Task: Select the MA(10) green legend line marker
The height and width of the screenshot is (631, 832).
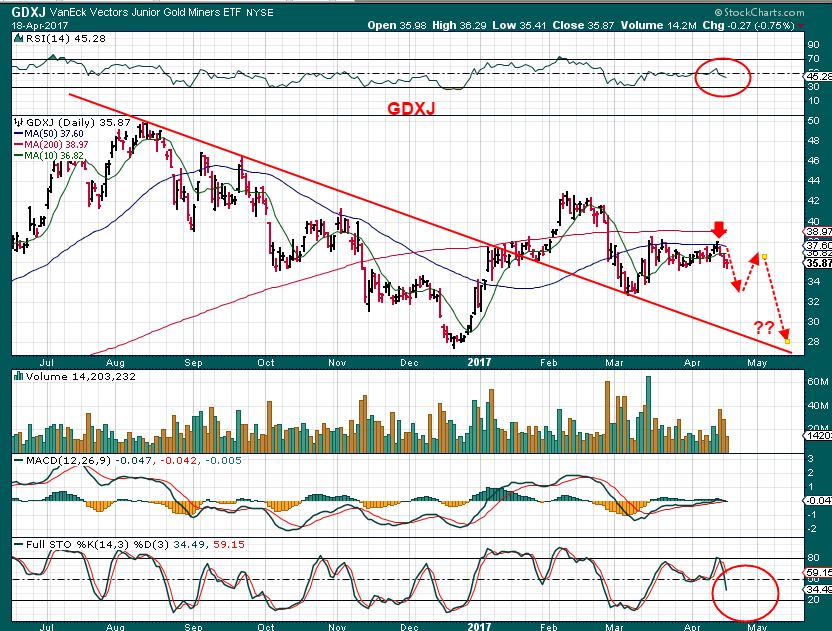Action: click(19, 155)
